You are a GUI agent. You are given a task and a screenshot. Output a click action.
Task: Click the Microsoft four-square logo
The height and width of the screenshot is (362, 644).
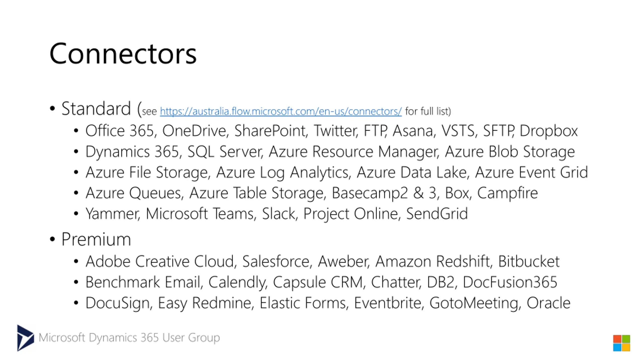pyautogui.click(x=621, y=343)
